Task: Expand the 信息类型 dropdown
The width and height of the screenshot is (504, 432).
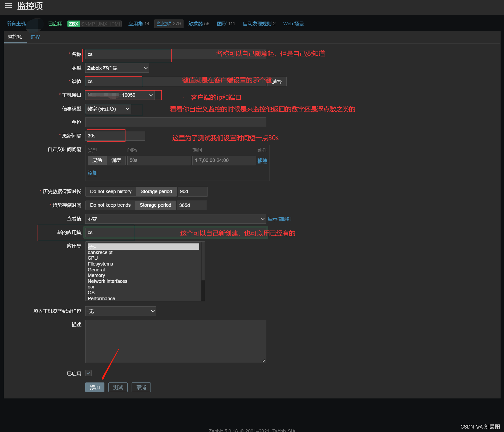Action: click(x=108, y=109)
